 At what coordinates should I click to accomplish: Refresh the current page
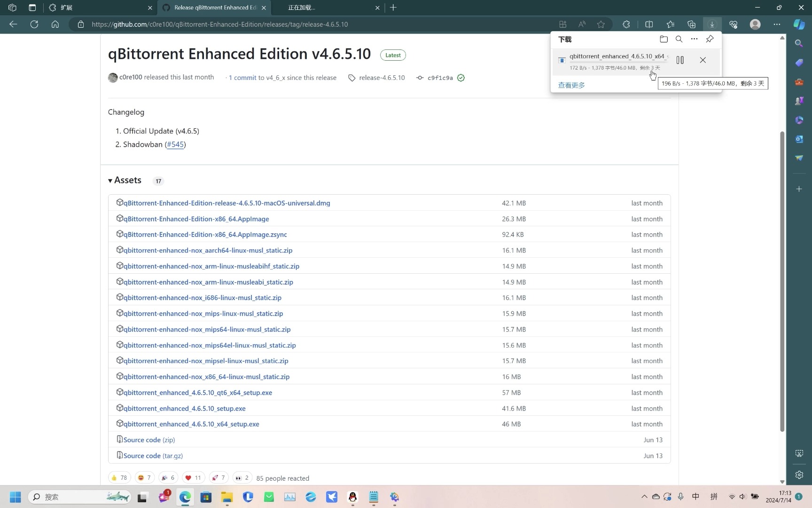pyautogui.click(x=34, y=24)
